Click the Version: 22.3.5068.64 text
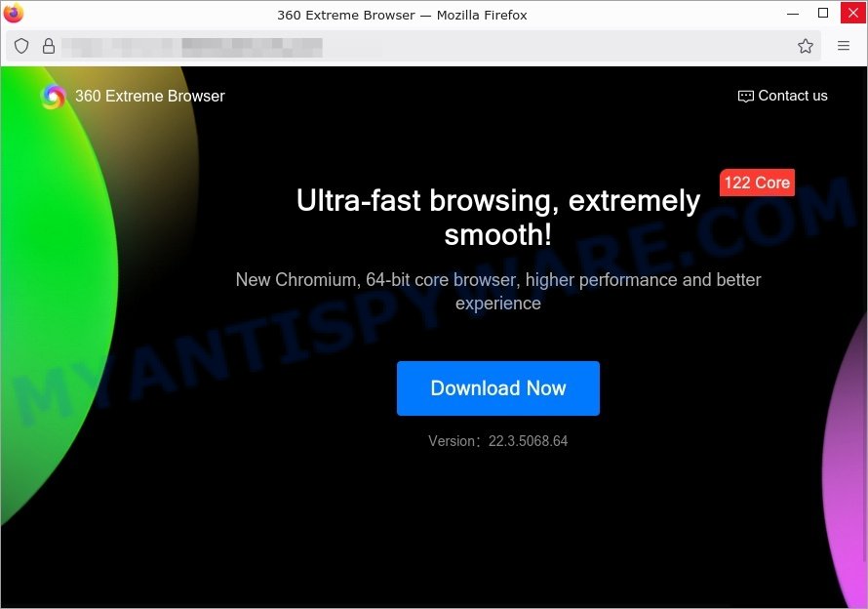Image resolution: width=868 pixels, height=609 pixels. click(498, 441)
